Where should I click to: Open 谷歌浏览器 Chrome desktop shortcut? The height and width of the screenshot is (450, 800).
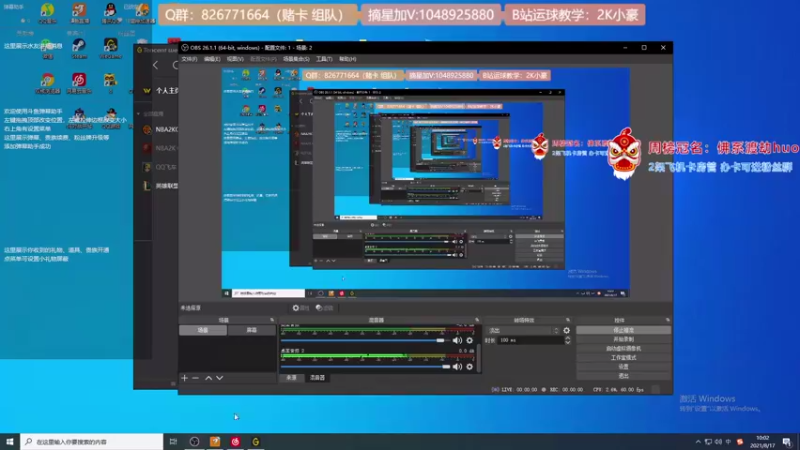click(x=47, y=83)
